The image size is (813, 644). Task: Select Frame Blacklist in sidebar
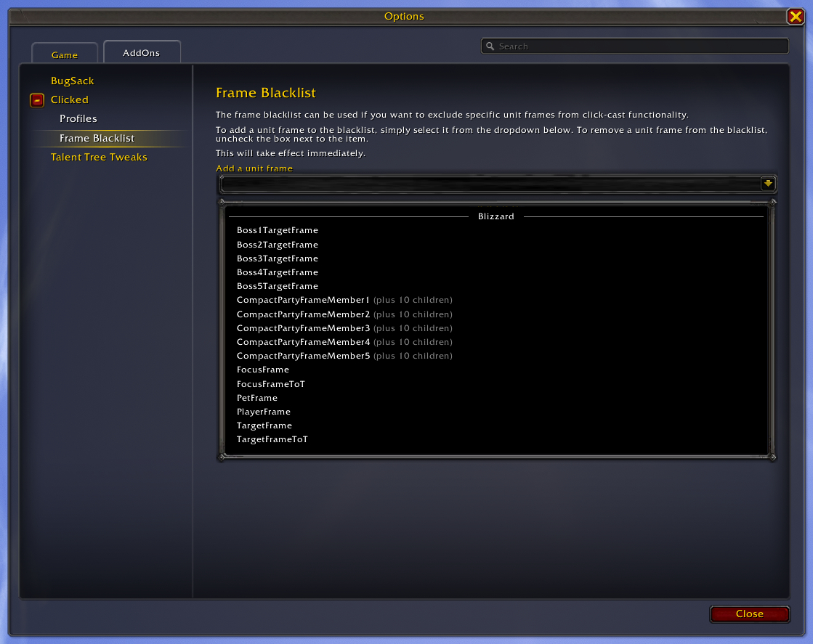tap(97, 139)
